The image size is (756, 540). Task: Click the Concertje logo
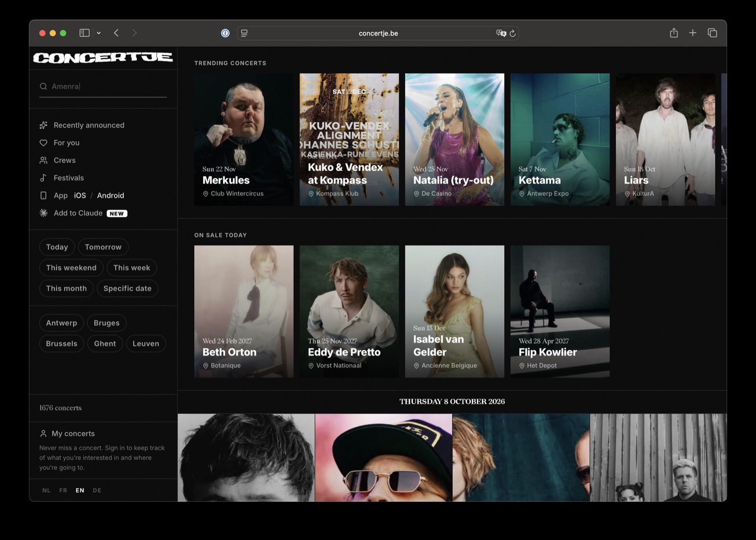click(103, 58)
